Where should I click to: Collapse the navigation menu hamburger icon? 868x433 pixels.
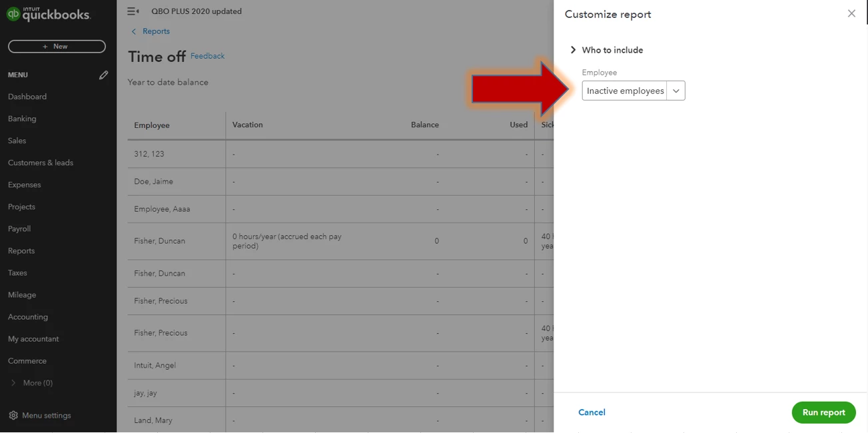pyautogui.click(x=133, y=11)
